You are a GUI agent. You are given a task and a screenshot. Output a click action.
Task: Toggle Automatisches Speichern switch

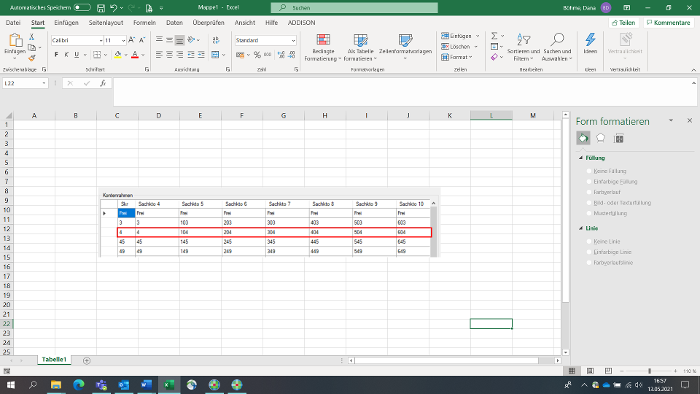82,8
